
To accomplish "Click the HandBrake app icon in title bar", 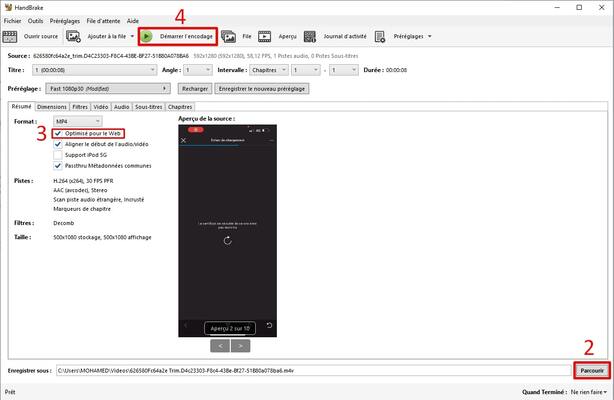I will tap(8, 7).
